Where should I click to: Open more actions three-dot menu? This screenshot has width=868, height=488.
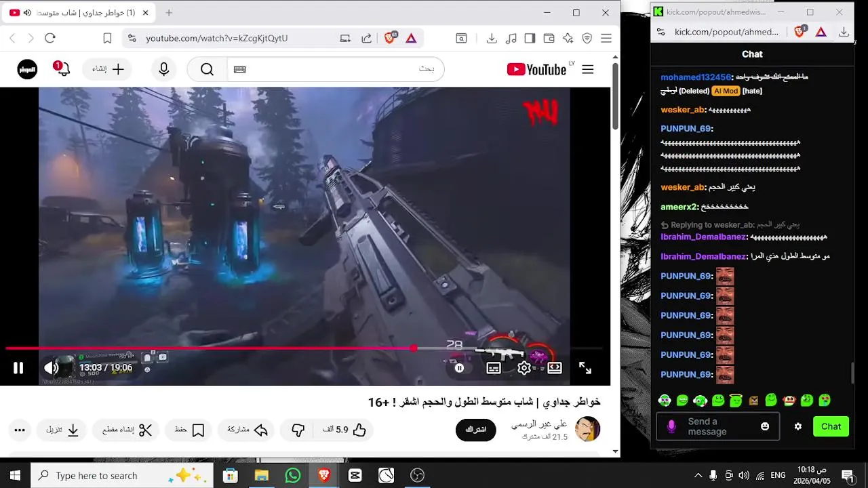(x=20, y=430)
